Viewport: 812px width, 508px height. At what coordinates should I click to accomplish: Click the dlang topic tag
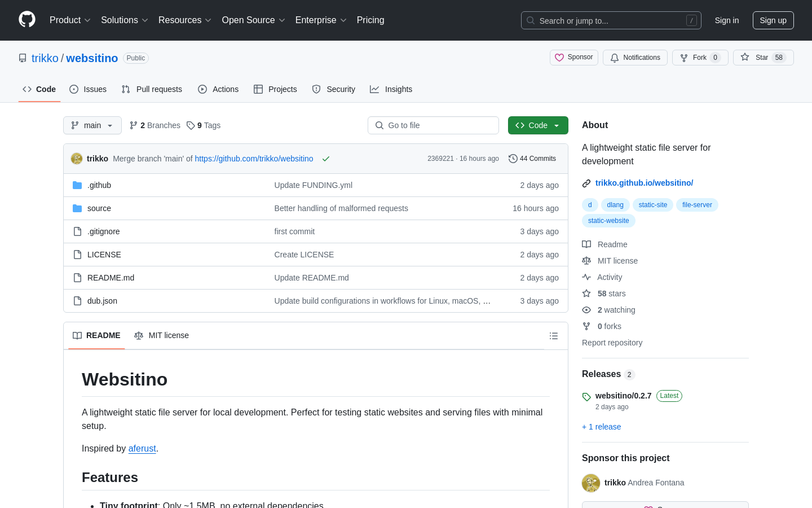click(615, 205)
